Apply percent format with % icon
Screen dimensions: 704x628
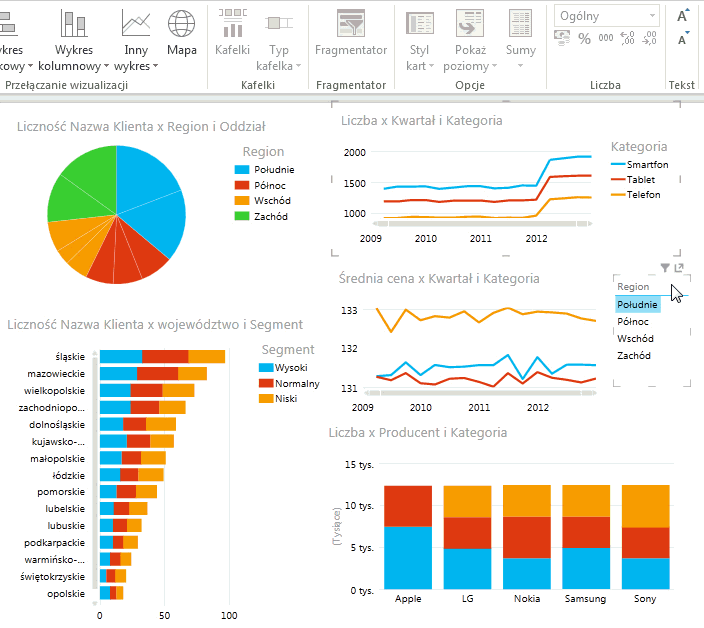tap(584, 39)
